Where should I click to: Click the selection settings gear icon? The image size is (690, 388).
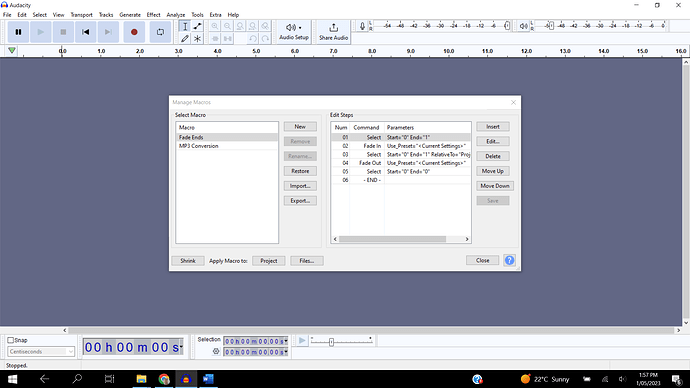(216, 351)
